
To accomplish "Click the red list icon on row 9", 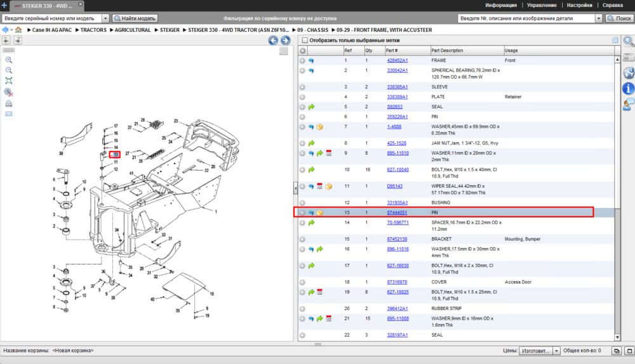I will click(x=329, y=153).
